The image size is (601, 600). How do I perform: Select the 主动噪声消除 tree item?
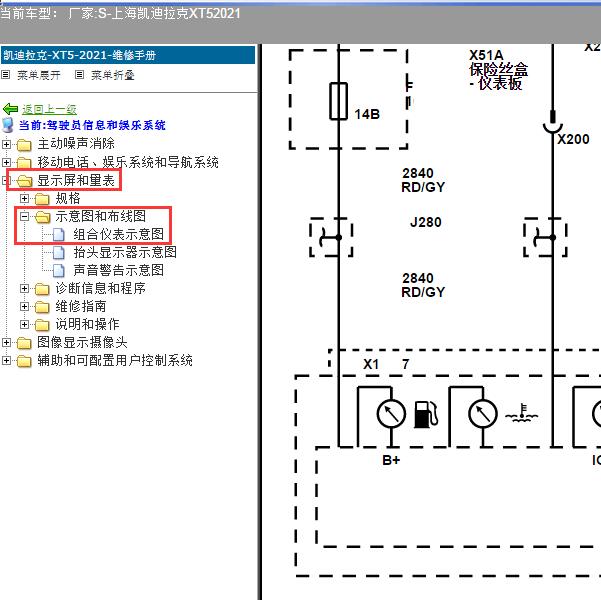[76, 144]
